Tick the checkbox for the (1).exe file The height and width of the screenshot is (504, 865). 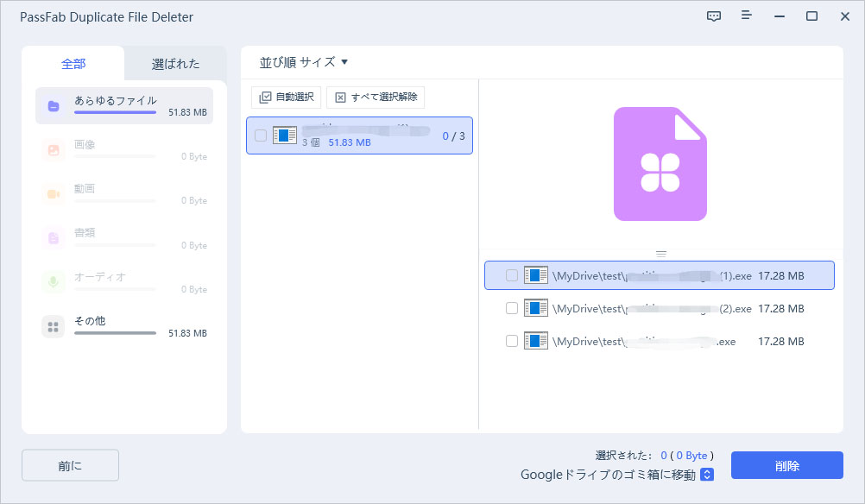pyautogui.click(x=512, y=275)
